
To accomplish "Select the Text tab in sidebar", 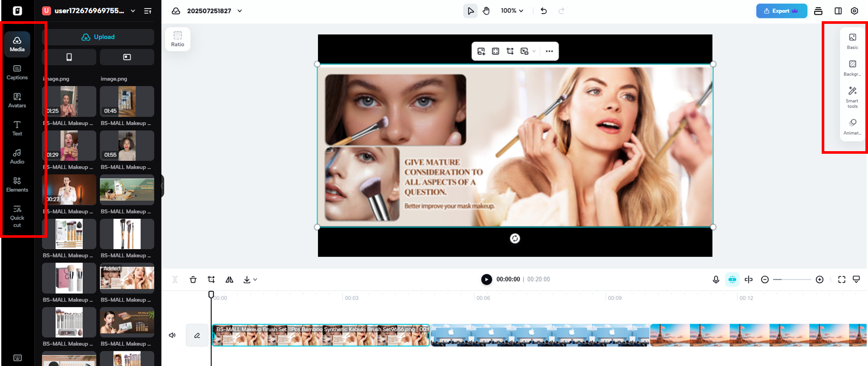I will point(17,128).
